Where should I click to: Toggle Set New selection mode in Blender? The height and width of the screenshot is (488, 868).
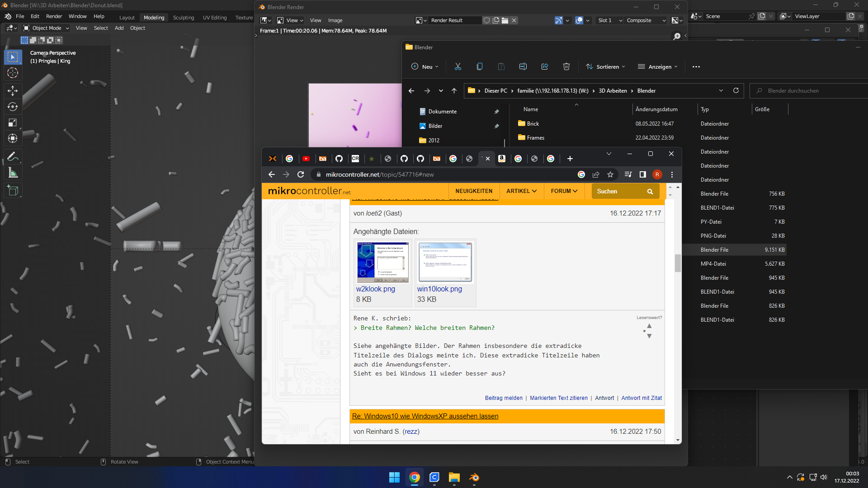click(24, 40)
